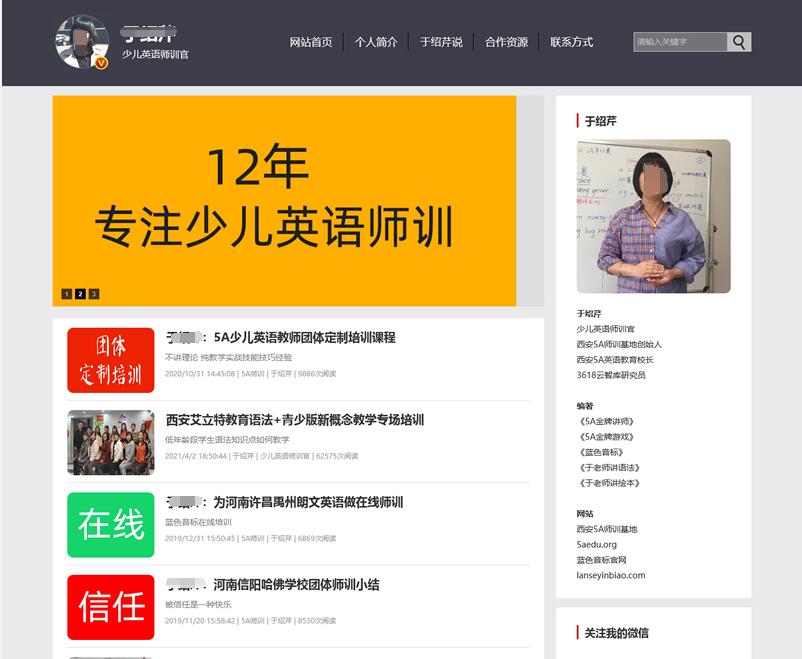802x659 pixels.
Task: Switch to banner slide 3
Action: click(94, 294)
